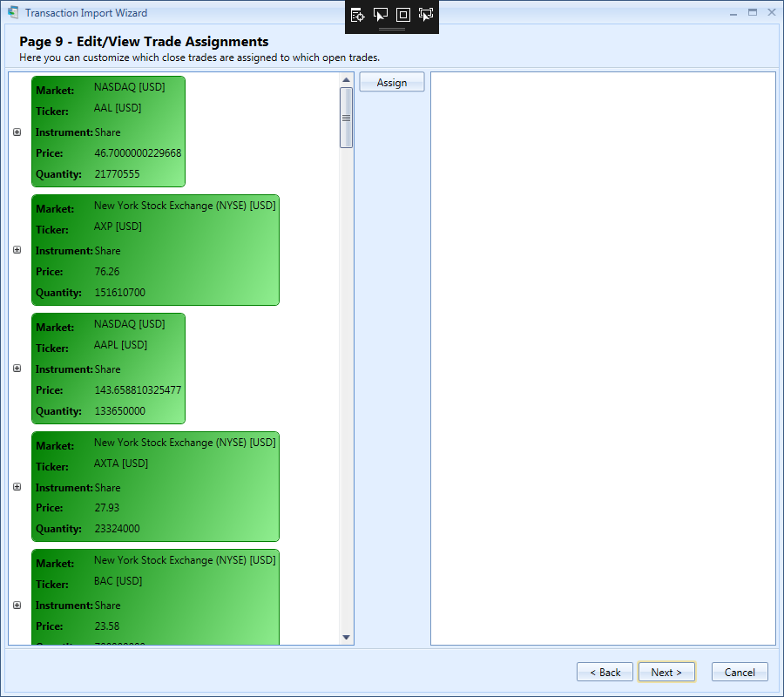Click the price 23.58

[107, 626]
